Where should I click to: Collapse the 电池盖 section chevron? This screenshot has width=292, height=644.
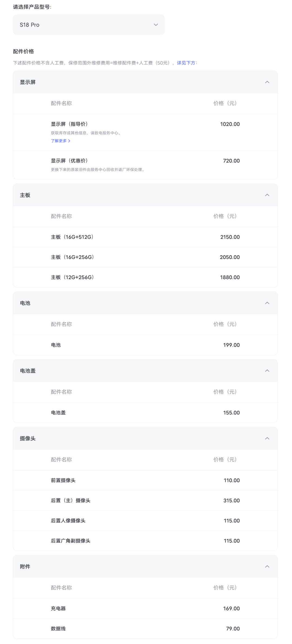[267, 371]
